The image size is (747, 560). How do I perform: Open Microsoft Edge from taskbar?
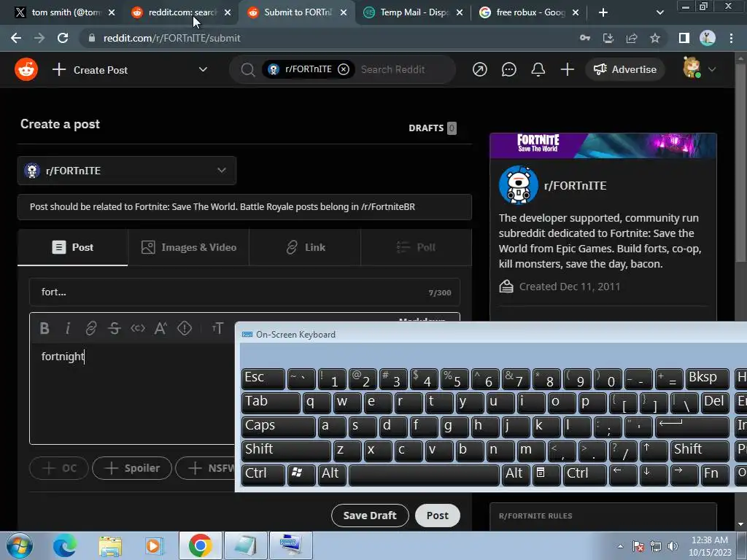pos(65,545)
